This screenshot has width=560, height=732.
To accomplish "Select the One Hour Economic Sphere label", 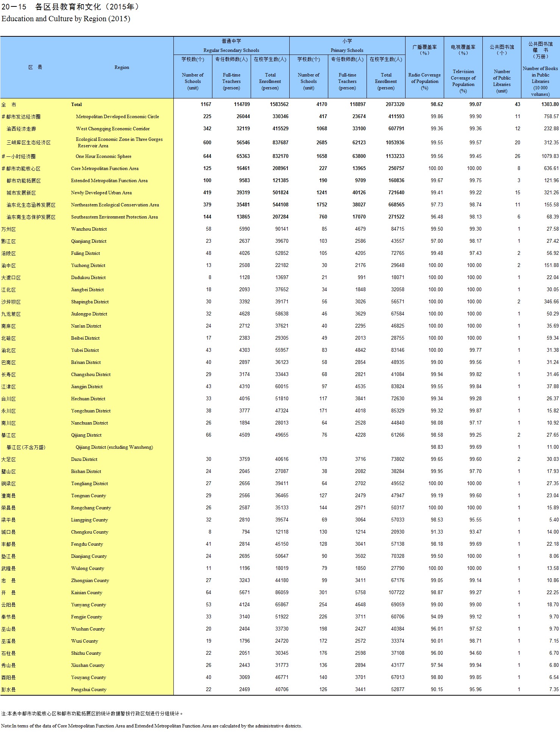I will 103,156.
